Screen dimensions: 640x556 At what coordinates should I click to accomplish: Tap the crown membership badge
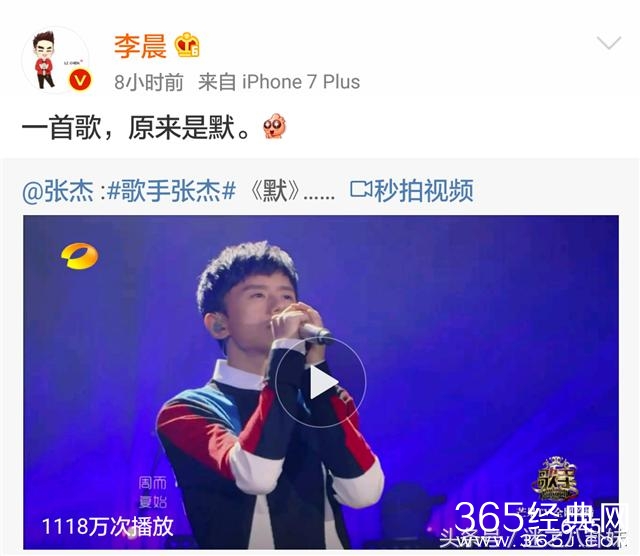pos(187,44)
